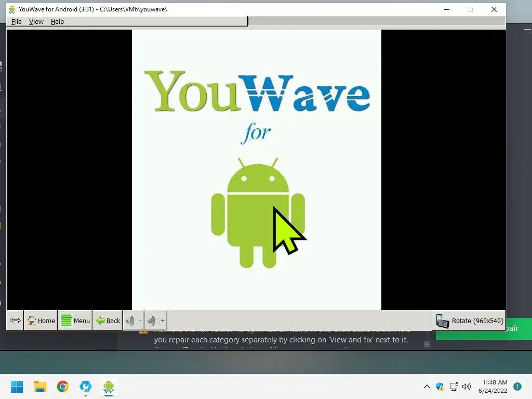The height and width of the screenshot is (399, 532).
Task: Decrease the emulator volume
Action: click(x=134, y=320)
